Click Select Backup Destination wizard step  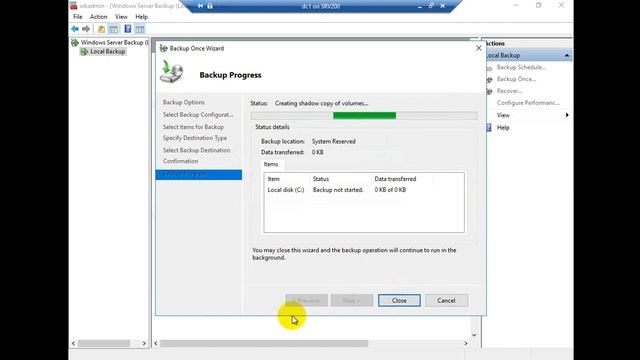click(x=196, y=150)
